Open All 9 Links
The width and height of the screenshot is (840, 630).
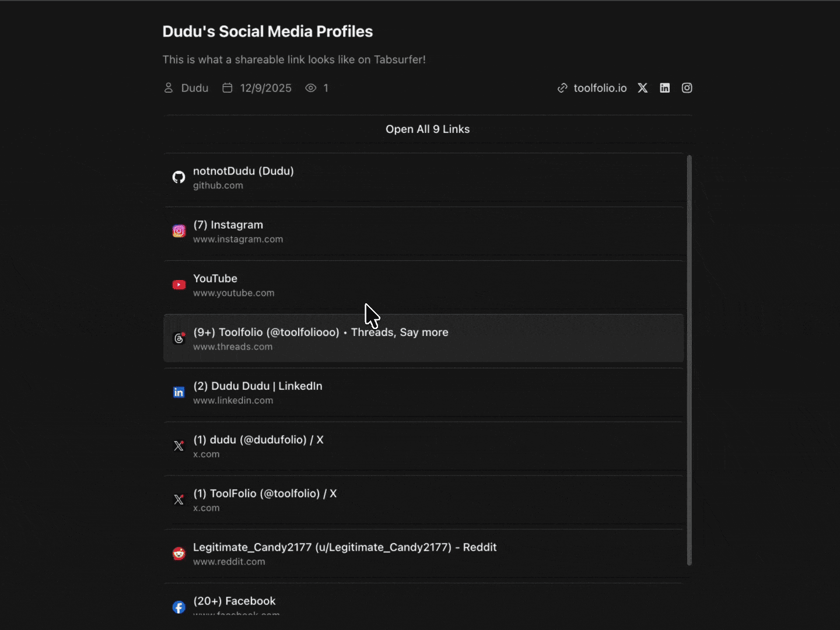tap(428, 129)
